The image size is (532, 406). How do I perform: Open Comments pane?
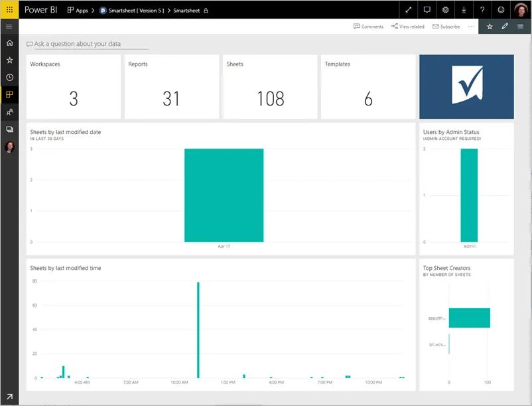(x=368, y=27)
